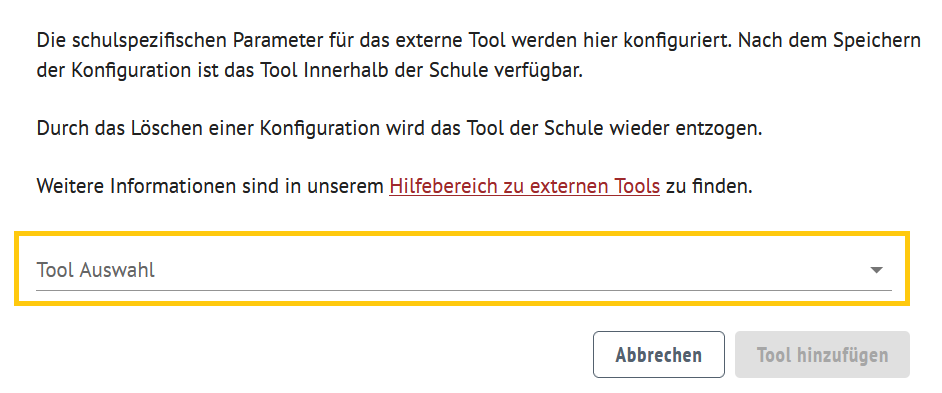Click the Tool hinzufügen button

pos(822,355)
